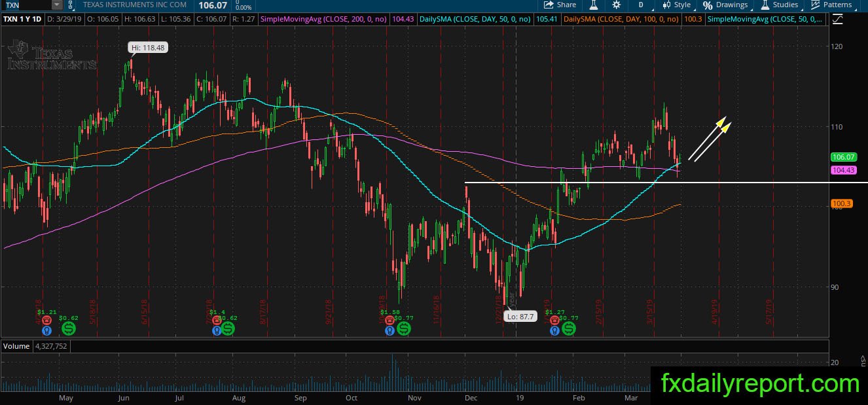The height and width of the screenshot is (405, 868).
Task: Click the 110 price level on the axis
Action: coord(838,126)
